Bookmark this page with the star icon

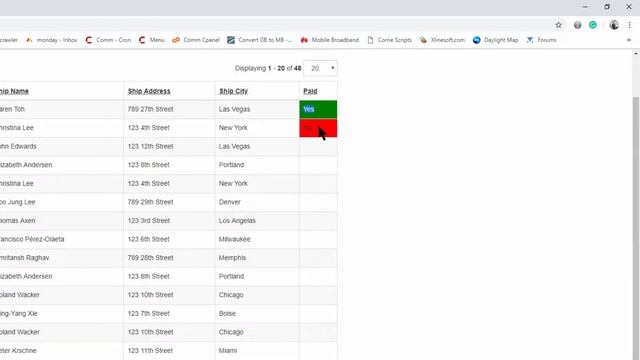[558, 25]
